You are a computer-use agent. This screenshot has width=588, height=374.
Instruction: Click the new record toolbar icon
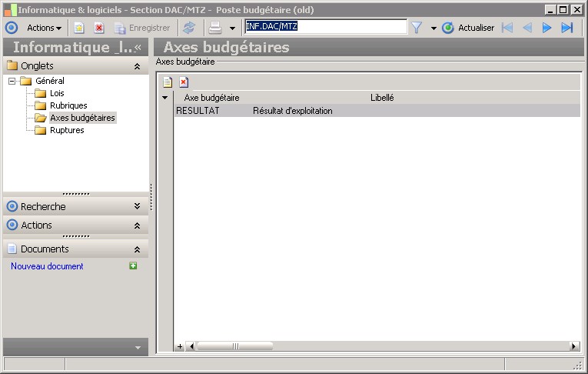point(78,28)
